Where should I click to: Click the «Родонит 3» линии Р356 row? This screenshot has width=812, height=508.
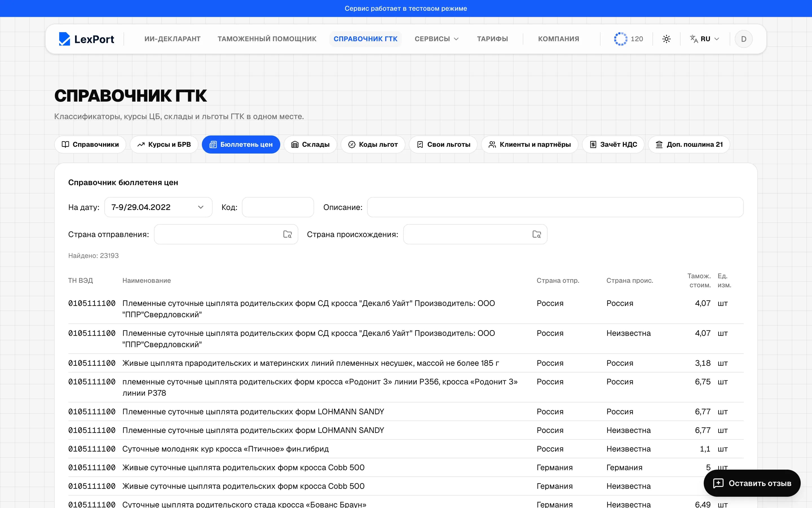click(x=406, y=387)
